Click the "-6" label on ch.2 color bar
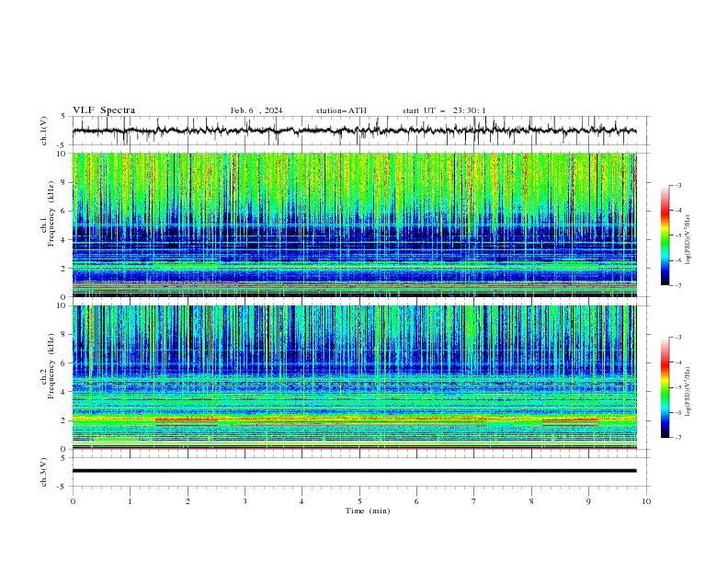728x563 pixels. 678,412
